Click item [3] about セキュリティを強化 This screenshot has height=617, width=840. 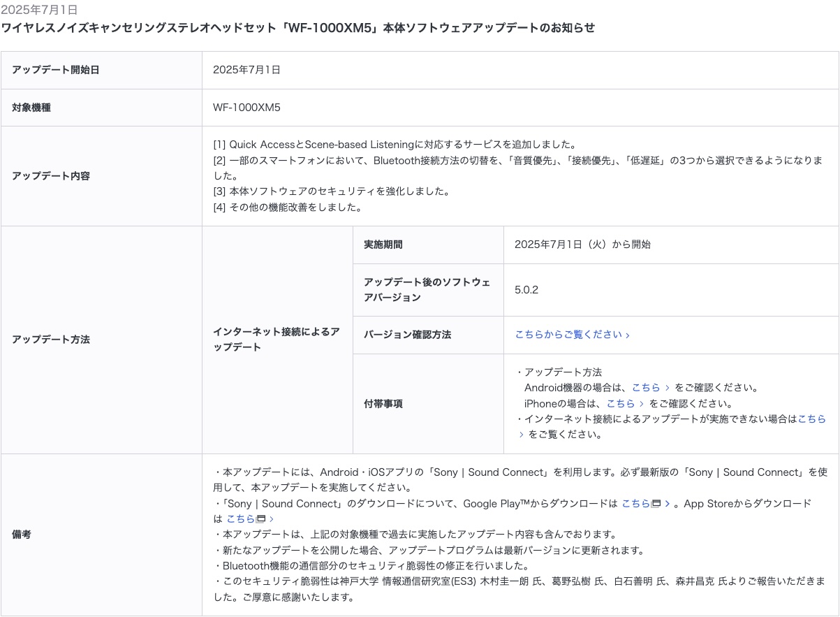coord(332,191)
